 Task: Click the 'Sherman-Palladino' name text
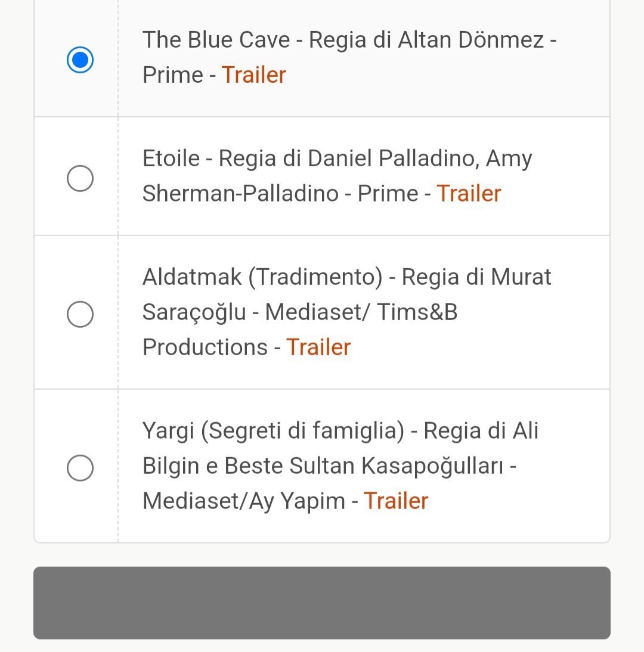(x=240, y=194)
